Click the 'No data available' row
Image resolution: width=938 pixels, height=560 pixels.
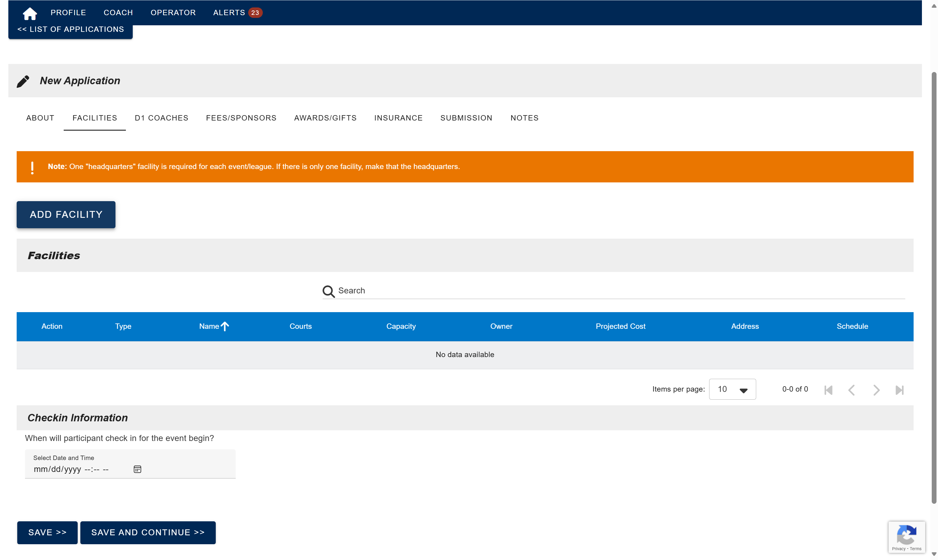click(x=465, y=354)
